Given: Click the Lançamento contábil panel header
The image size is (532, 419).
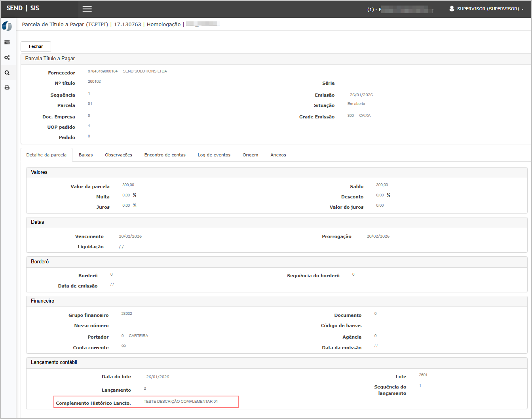Looking at the screenshot, I should click(54, 362).
